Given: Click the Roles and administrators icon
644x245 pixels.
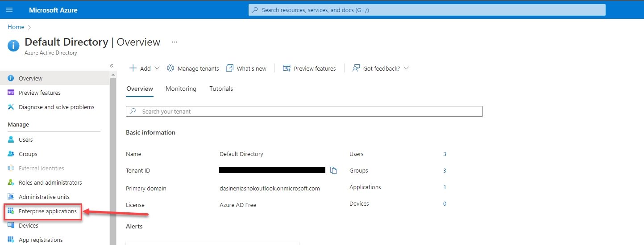Looking at the screenshot, I should click(11, 182).
